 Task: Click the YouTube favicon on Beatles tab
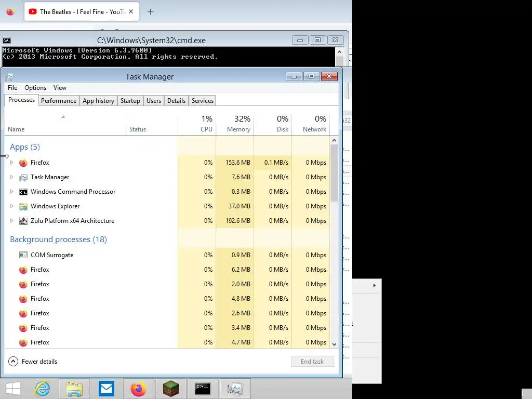pos(33,11)
